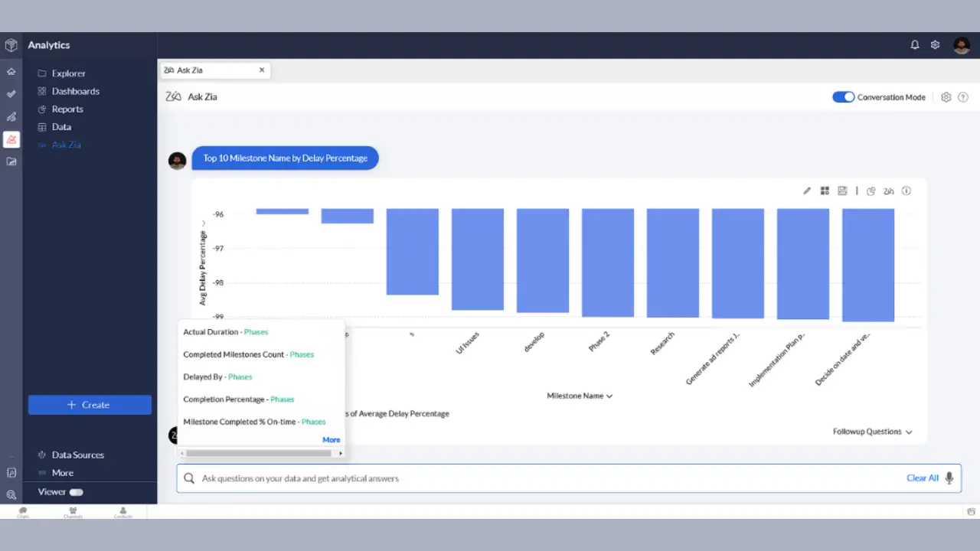The image size is (980, 551).
Task: Open notifications via the bell icon
Action: [914, 45]
